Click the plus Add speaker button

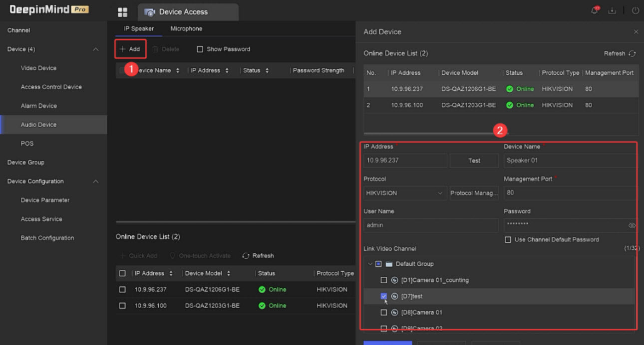point(130,49)
